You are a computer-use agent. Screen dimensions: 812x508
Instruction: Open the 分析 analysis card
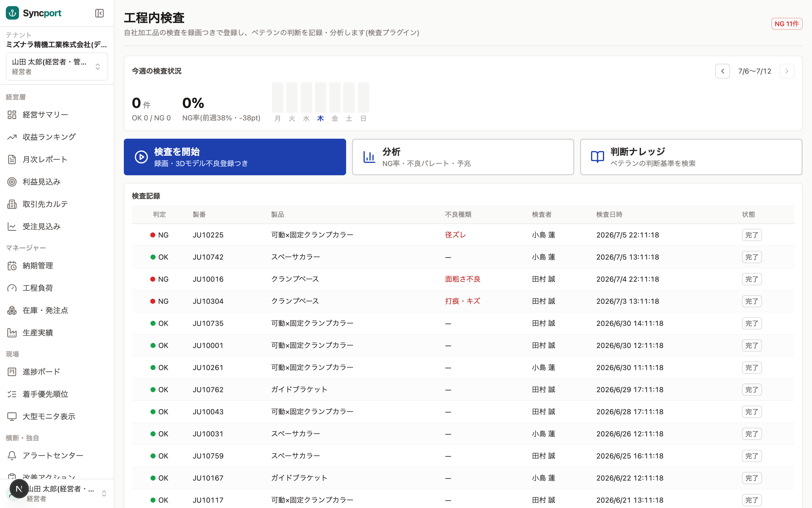coord(463,157)
